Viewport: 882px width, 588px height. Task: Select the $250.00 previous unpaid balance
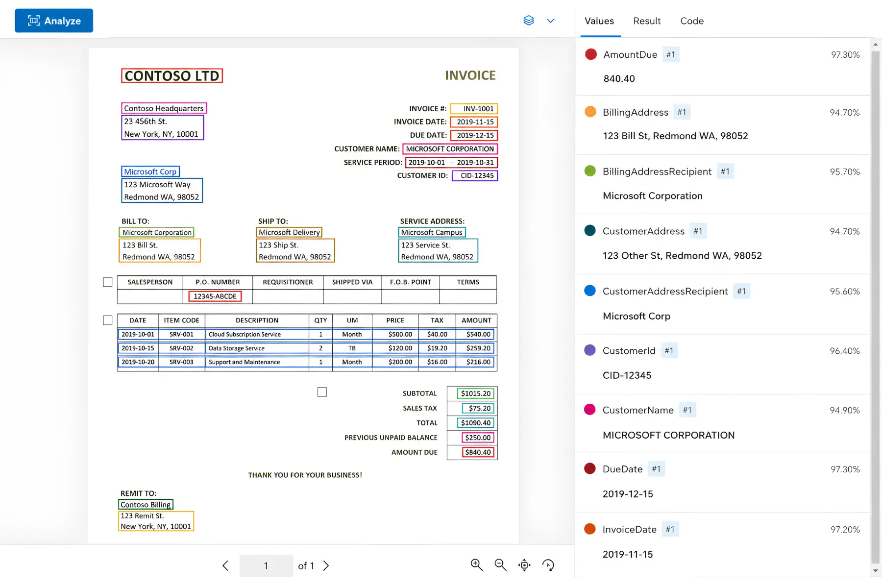pos(478,438)
